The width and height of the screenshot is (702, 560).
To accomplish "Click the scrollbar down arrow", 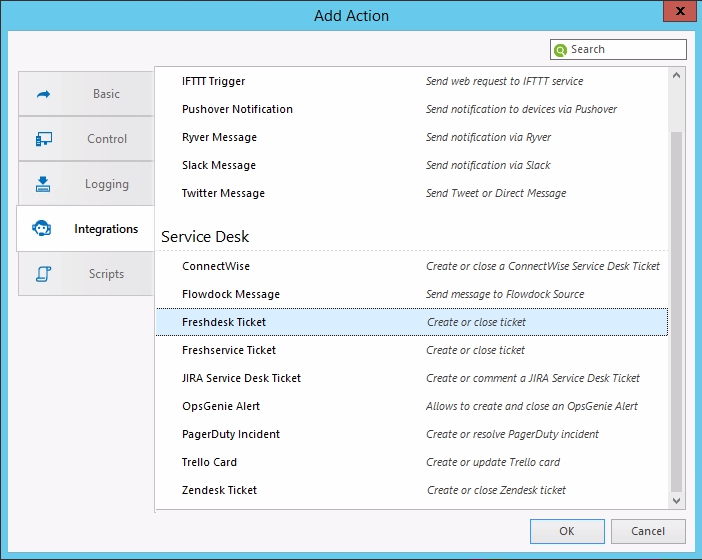I will (x=676, y=500).
